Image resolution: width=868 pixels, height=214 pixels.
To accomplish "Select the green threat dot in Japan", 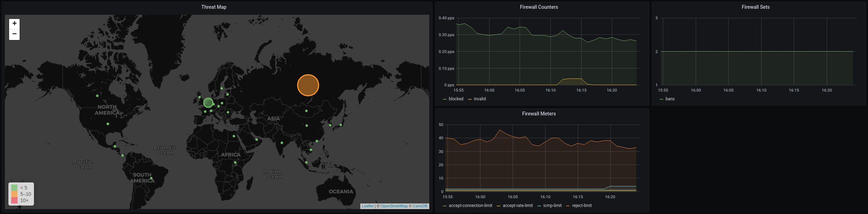I will point(341,125).
